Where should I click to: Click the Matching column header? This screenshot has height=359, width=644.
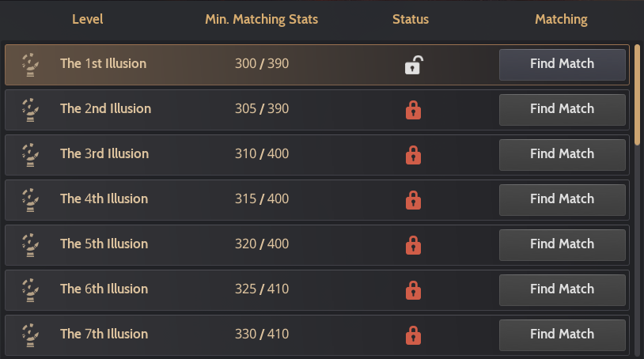click(x=561, y=19)
